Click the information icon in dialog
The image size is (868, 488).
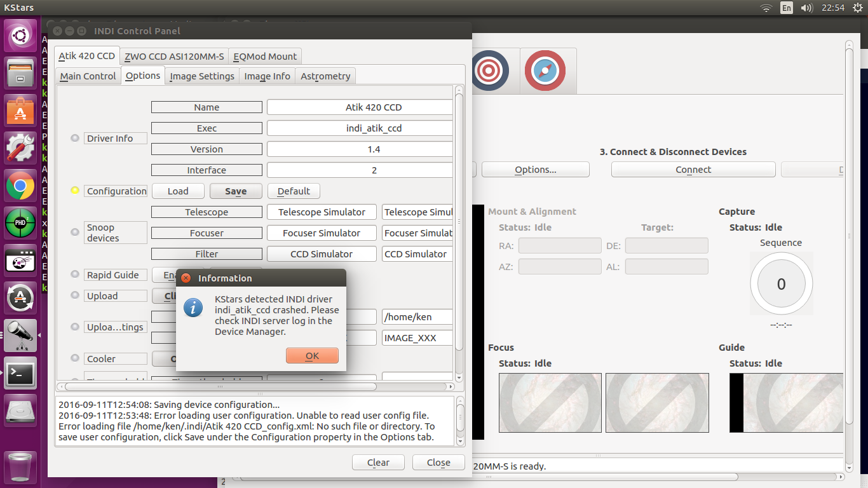[193, 308]
